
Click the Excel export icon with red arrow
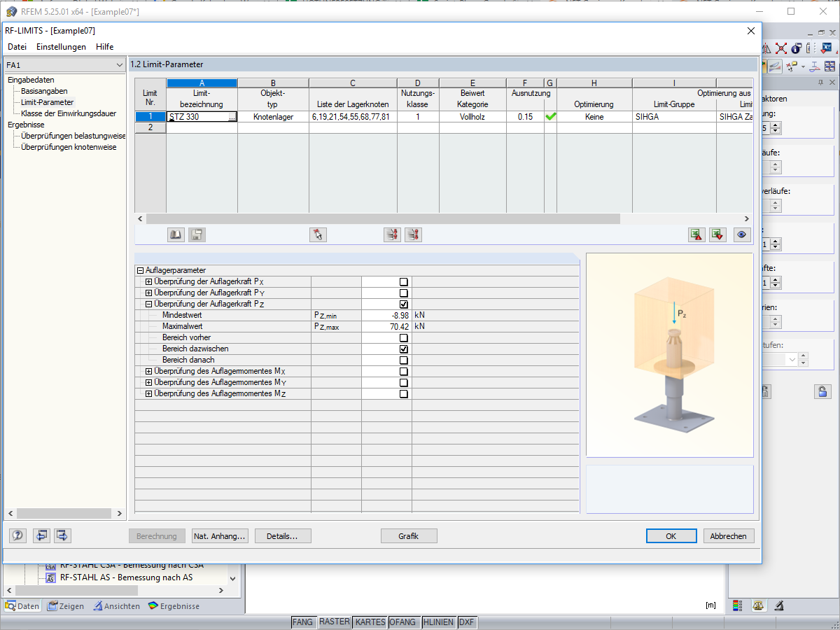click(x=717, y=234)
